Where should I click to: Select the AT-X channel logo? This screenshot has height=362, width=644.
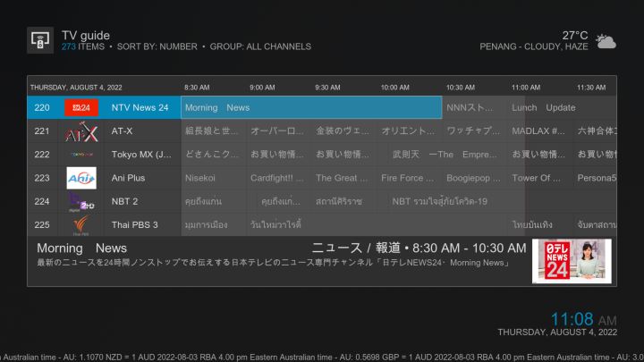click(81, 131)
